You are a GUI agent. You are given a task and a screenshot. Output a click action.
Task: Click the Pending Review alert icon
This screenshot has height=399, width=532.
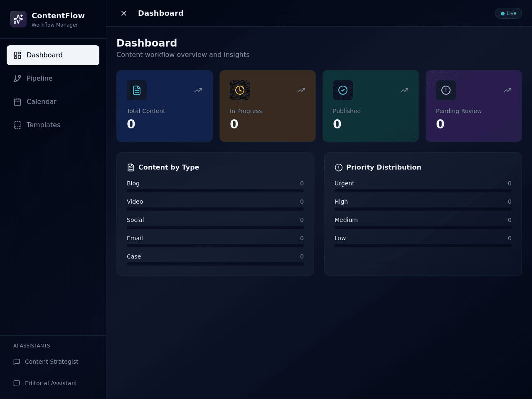click(x=446, y=90)
